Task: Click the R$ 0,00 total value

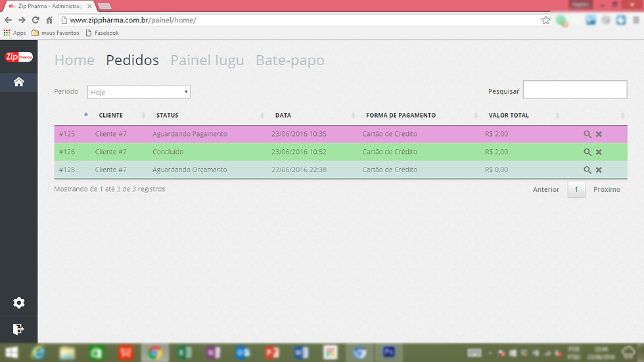Action: point(497,170)
